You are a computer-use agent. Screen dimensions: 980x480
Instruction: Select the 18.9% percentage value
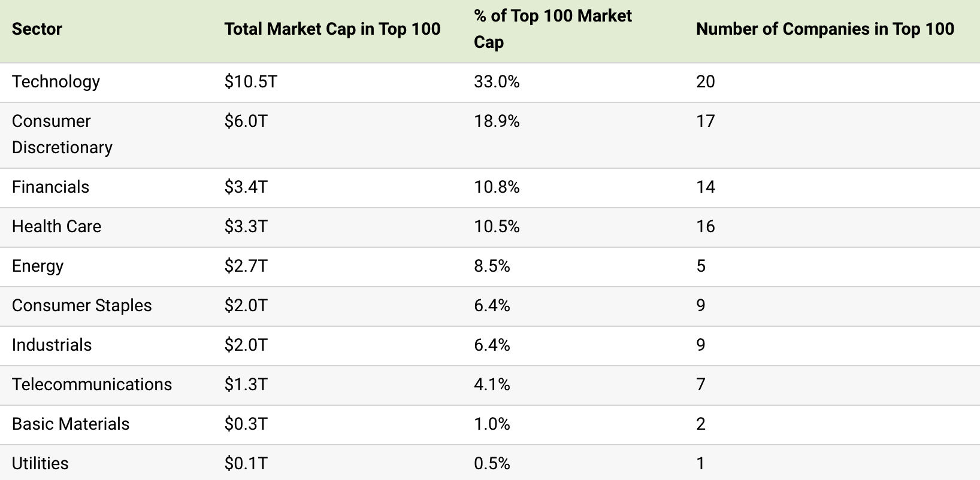(x=497, y=121)
